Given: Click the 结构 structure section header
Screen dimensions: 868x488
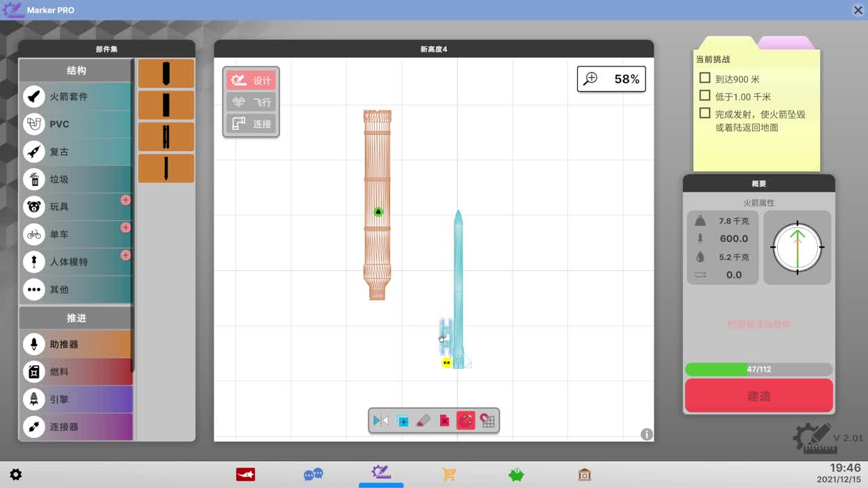Looking at the screenshot, I should pos(76,70).
